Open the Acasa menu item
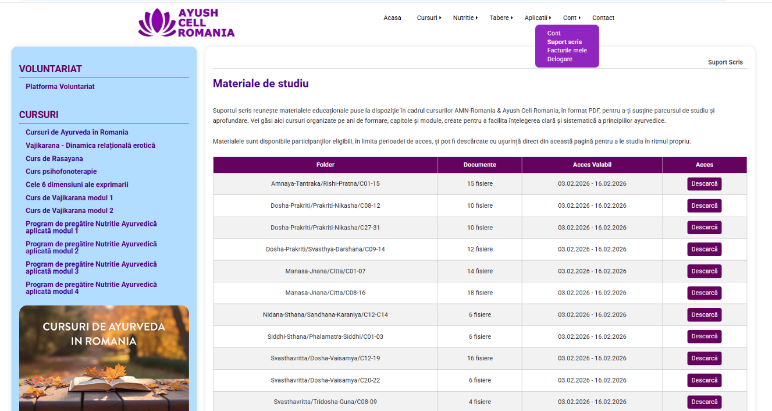The image size is (772, 411). [x=392, y=18]
